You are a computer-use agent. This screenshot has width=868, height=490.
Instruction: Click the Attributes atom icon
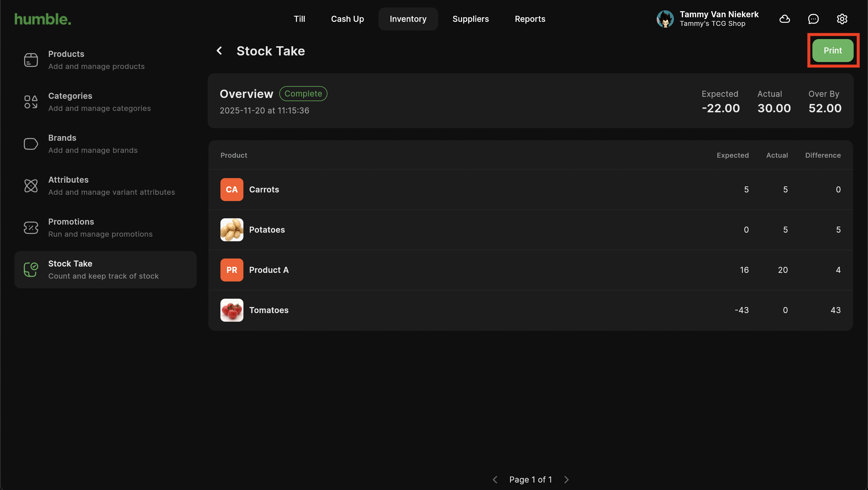click(x=31, y=186)
